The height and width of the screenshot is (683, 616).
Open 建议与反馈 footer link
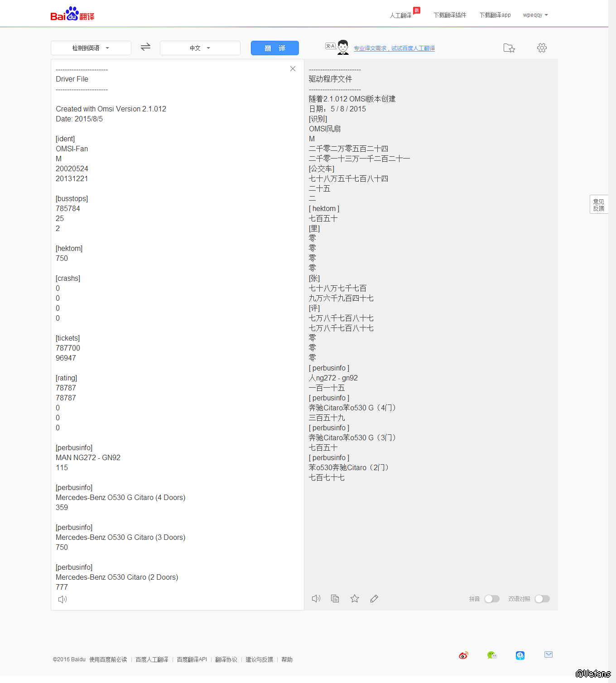259,659
